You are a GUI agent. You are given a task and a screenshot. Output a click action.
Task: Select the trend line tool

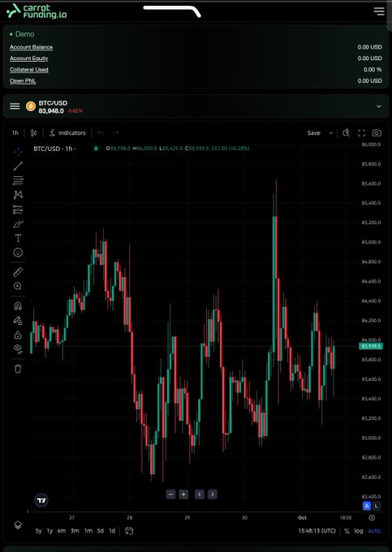click(x=18, y=166)
